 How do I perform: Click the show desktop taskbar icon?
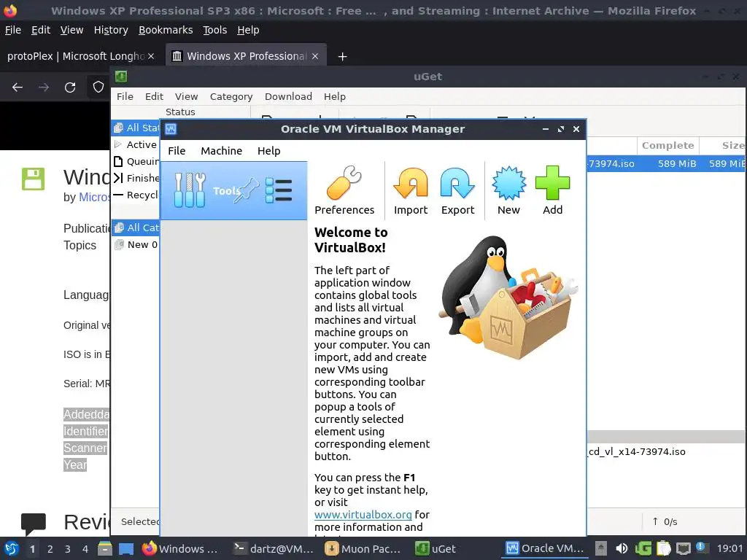pos(126,548)
